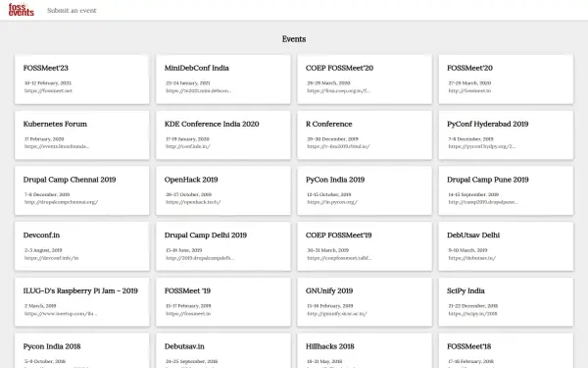Image resolution: width=588 pixels, height=368 pixels.
Task: Click the drupalcampchennai.org URL
Action: (61, 202)
